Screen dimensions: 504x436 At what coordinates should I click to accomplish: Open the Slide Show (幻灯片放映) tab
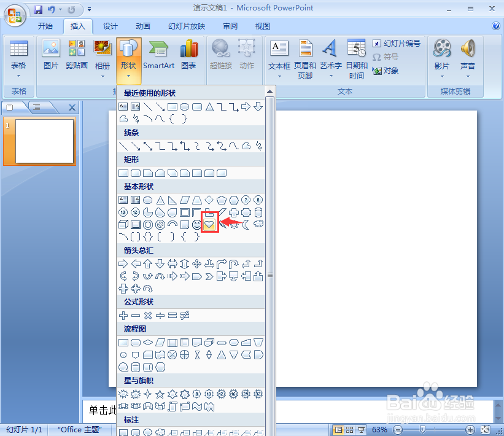point(187,26)
